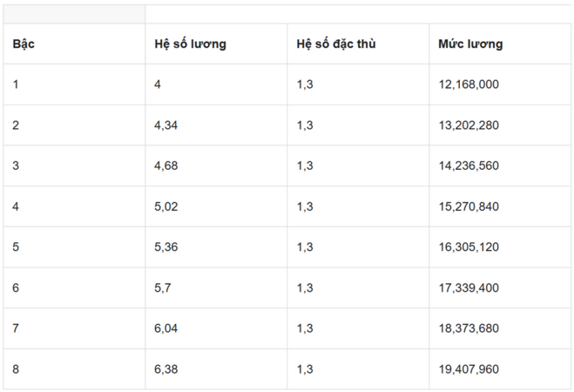
Task: Click the grey empty cell above Bậc
Action: (74, 14)
